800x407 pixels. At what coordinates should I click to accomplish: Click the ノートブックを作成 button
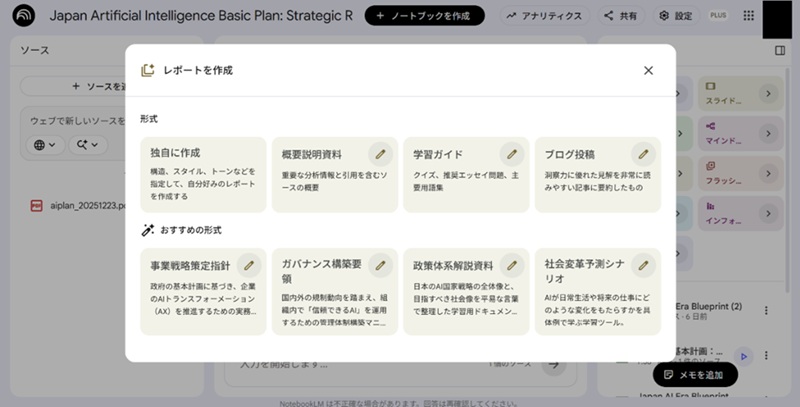[424, 16]
